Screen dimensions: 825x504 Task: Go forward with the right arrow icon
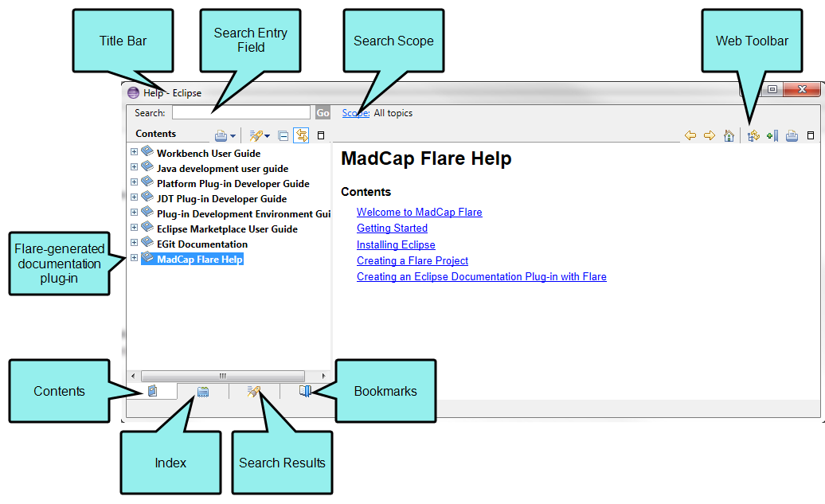click(x=710, y=135)
